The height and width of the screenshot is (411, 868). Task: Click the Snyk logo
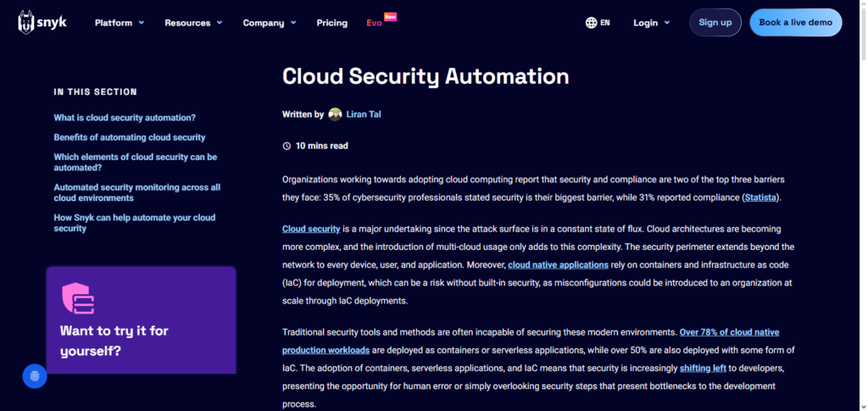(x=42, y=22)
